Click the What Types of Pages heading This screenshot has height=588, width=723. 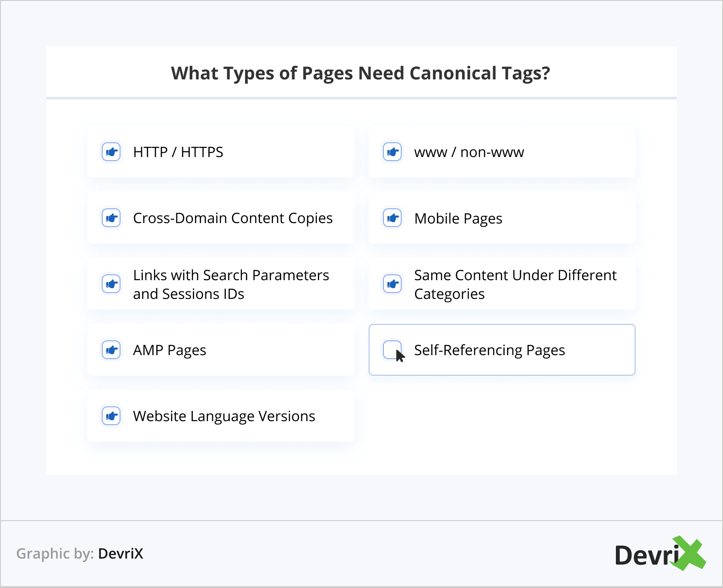pyautogui.click(x=361, y=73)
